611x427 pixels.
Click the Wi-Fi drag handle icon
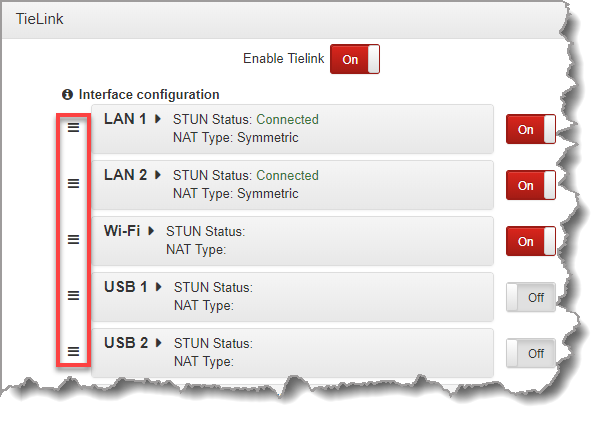point(73,239)
